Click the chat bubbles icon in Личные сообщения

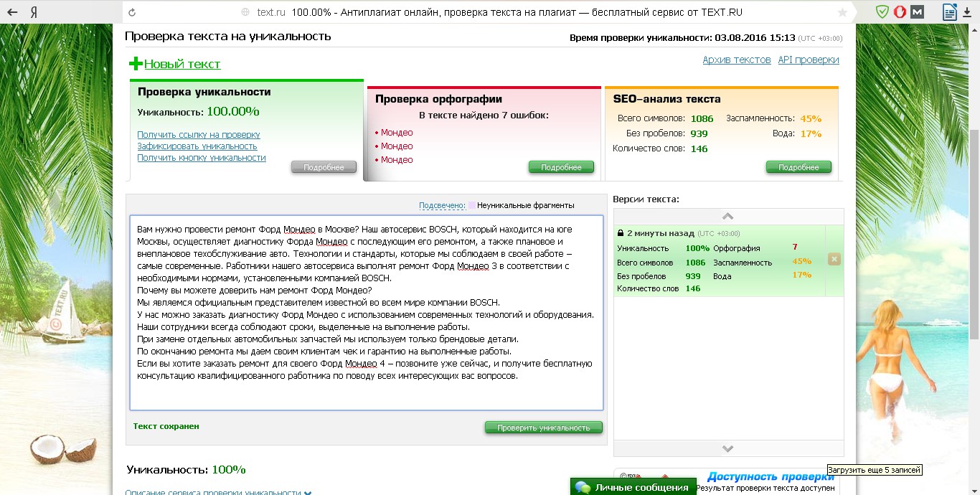tap(583, 488)
